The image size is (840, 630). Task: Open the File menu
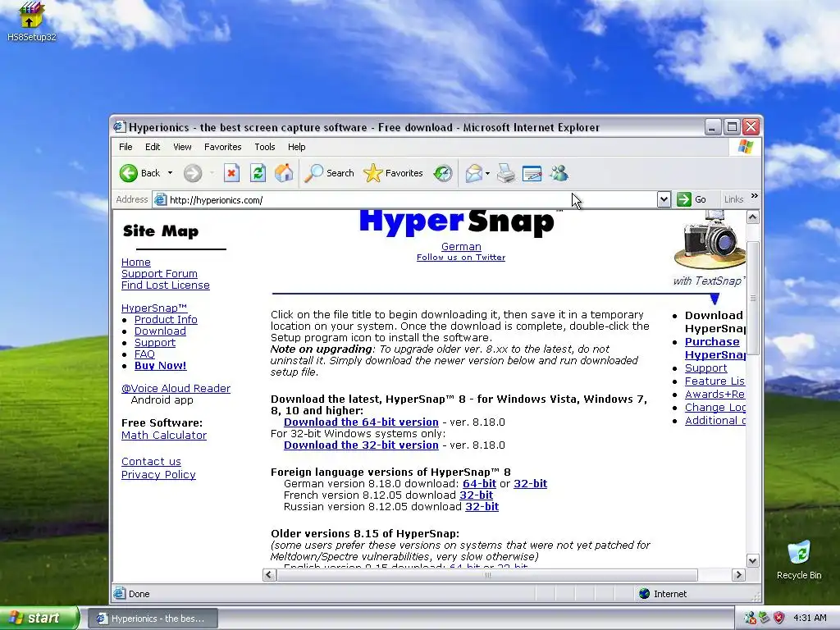[126, 147]
